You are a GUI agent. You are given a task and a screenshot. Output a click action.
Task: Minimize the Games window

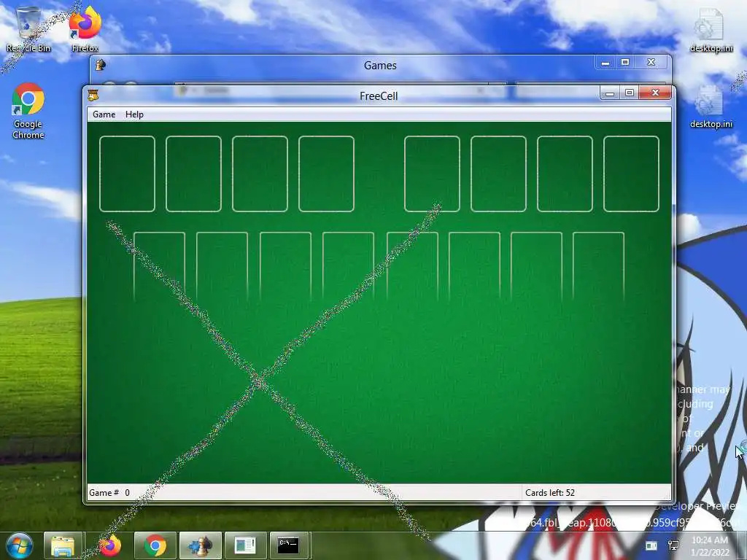[x=605, y=63]
